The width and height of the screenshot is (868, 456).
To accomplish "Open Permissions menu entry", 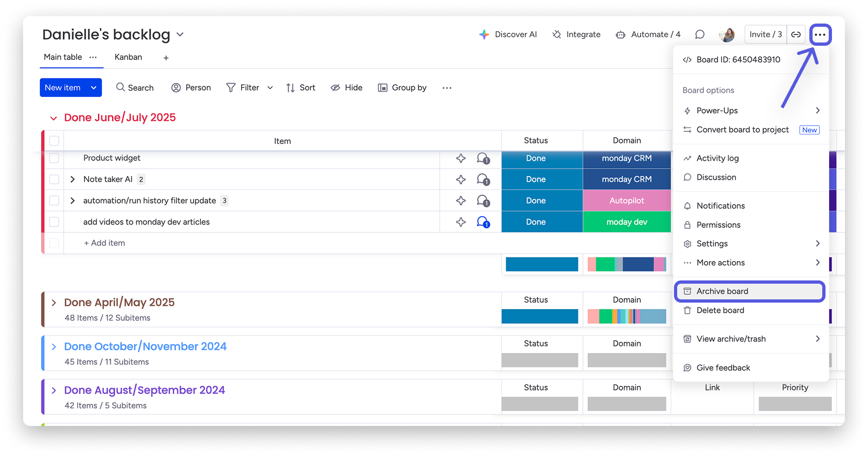I will (751, 225).
